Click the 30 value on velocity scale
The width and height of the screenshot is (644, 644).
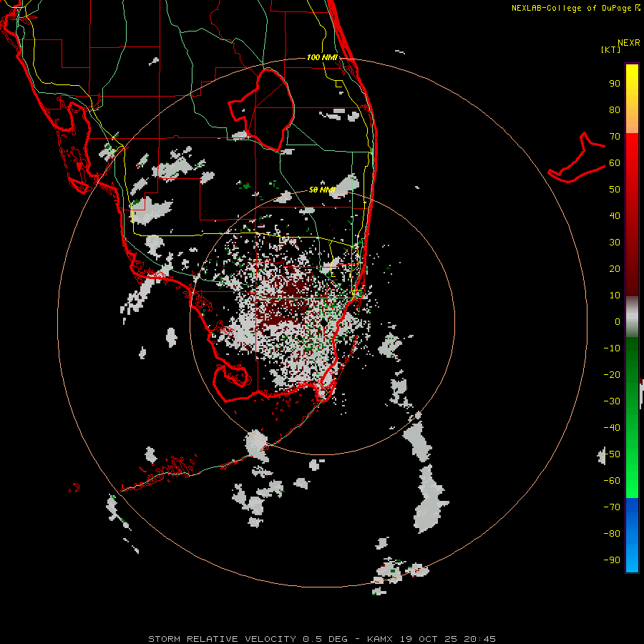click(x=615, y=243)
